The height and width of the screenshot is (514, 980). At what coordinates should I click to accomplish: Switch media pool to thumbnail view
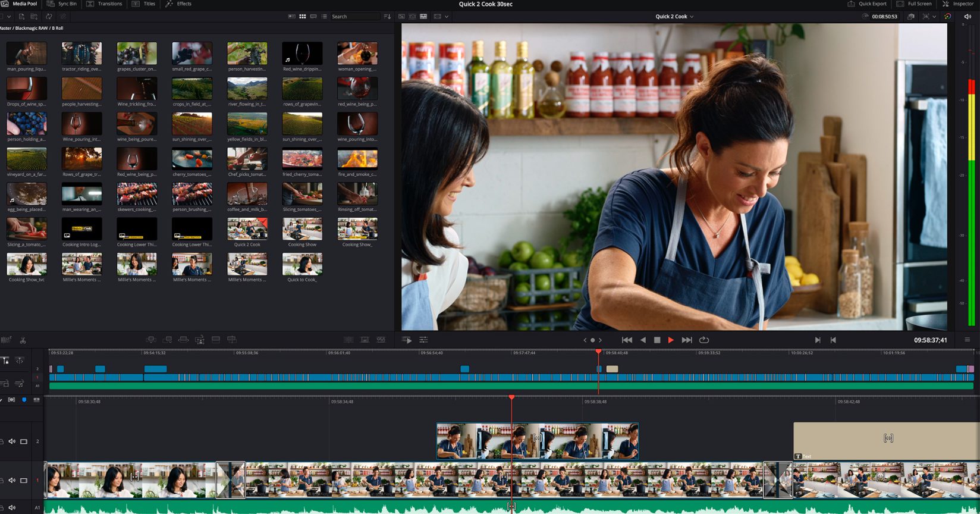click(303, 17)
